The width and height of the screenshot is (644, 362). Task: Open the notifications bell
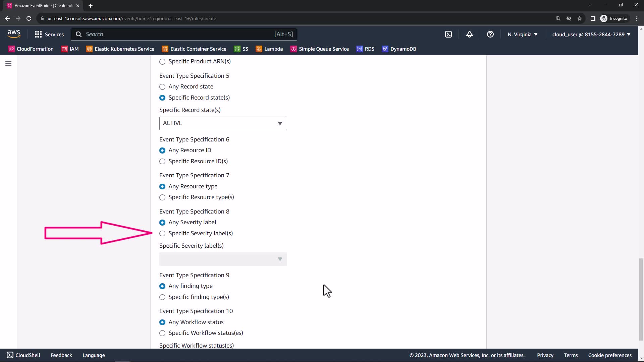click(469, 34)
